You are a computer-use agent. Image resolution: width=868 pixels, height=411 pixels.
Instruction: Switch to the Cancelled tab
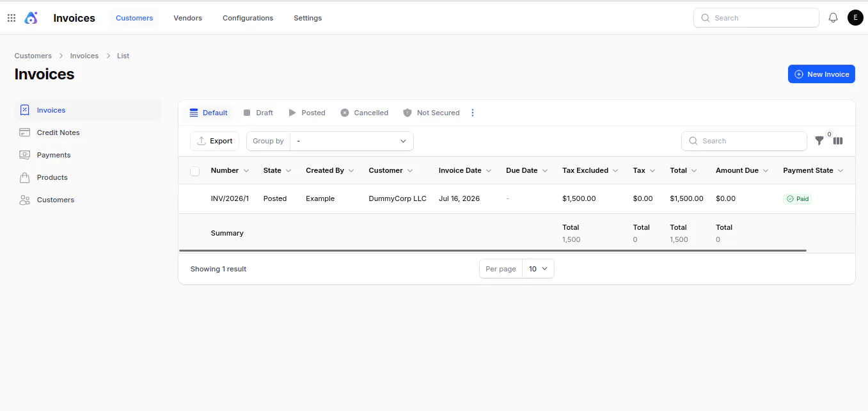click(x=365, y=113)
